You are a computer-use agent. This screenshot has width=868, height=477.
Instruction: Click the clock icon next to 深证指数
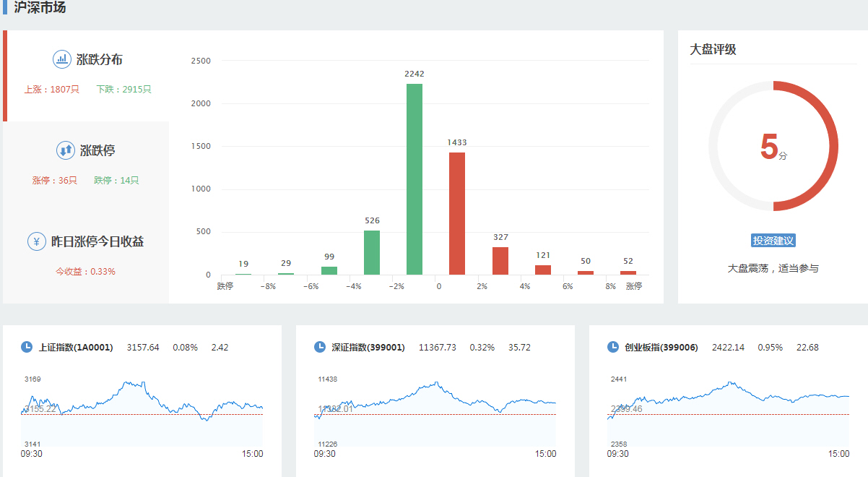point(320,347)
